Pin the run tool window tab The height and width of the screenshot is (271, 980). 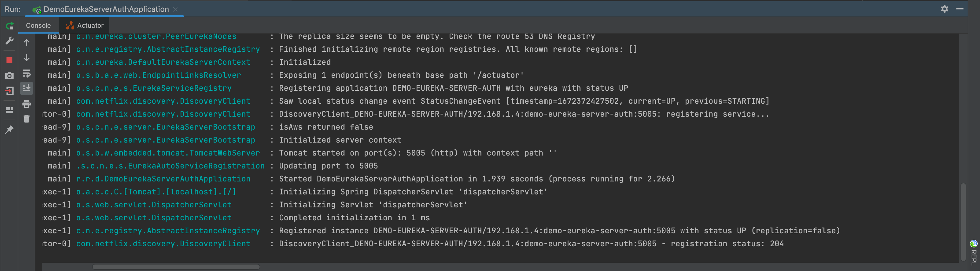coord(10,129)
